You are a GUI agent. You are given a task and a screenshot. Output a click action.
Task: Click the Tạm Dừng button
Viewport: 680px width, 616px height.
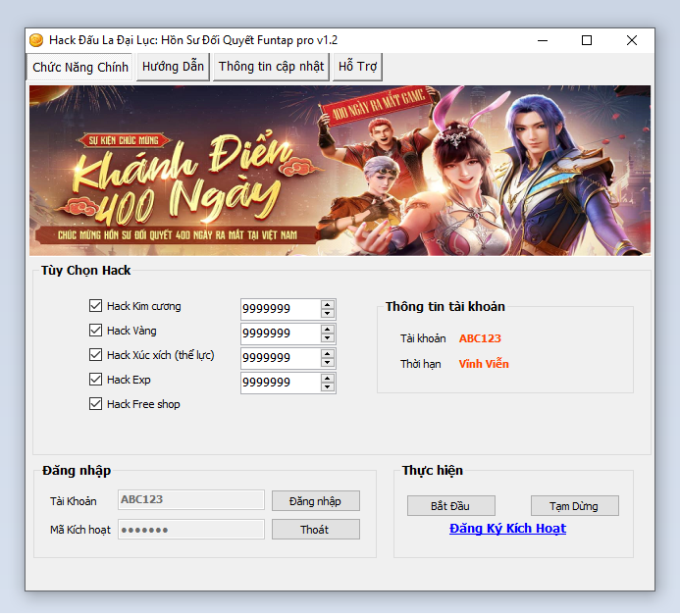click(x=575, y=506)
